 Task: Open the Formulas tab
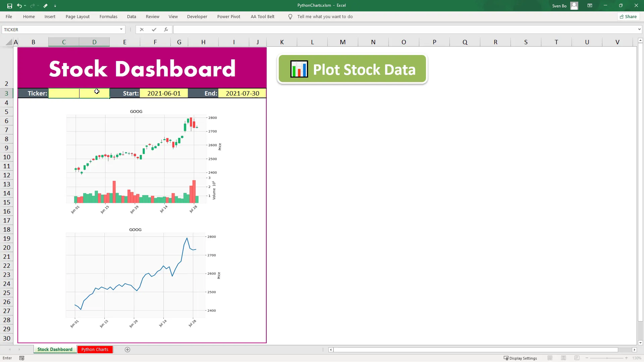(x=108, y=16)
